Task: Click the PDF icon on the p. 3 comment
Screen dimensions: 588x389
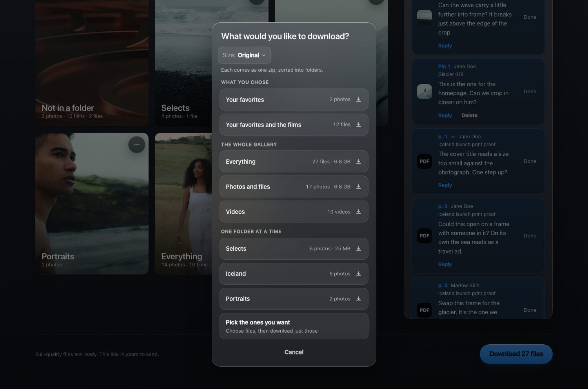Action: (425, 310)
